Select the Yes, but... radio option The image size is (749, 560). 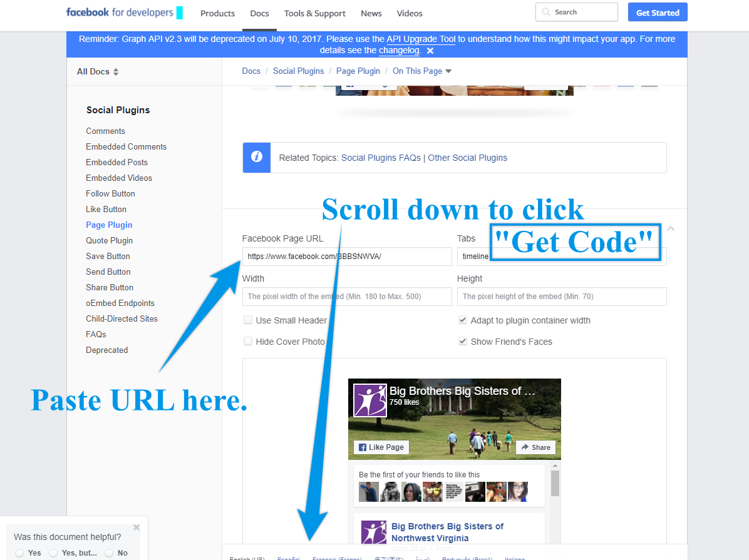point(53,553)
